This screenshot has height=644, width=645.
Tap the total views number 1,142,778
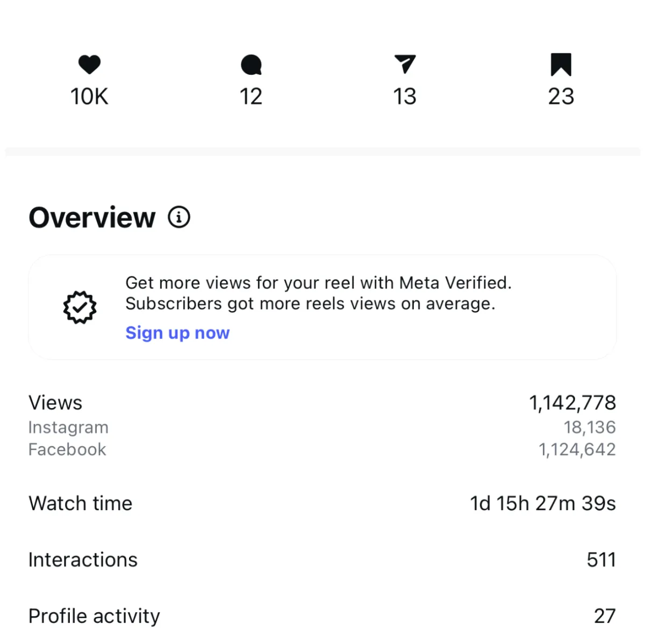[572, 403]
